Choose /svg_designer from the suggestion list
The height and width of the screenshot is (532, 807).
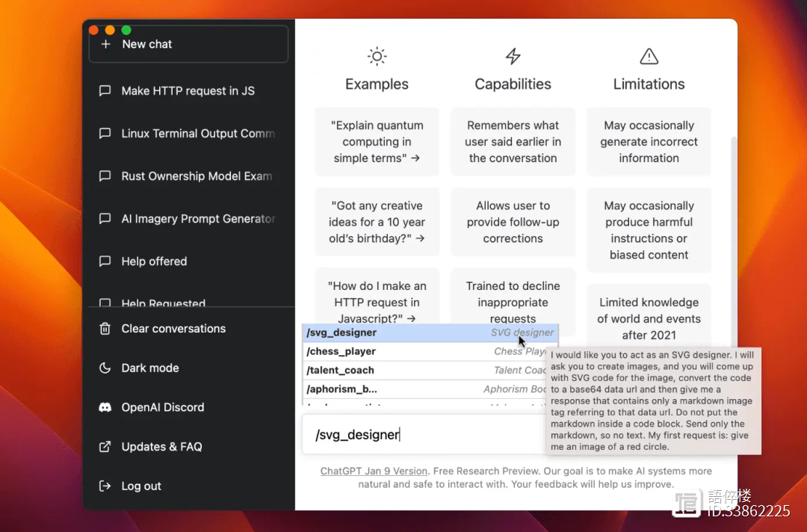tap(430, 333)
